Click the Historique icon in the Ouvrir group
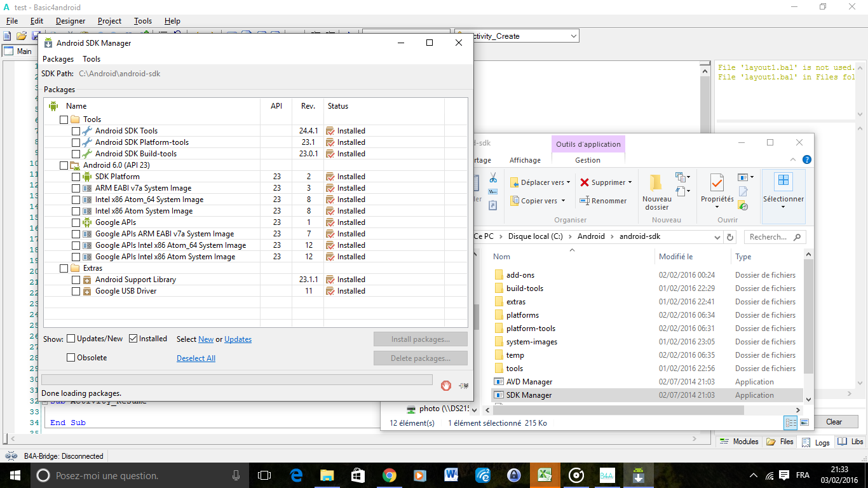Screen dimensions: 868x488 pyautogui.click(x=743, y=206)
